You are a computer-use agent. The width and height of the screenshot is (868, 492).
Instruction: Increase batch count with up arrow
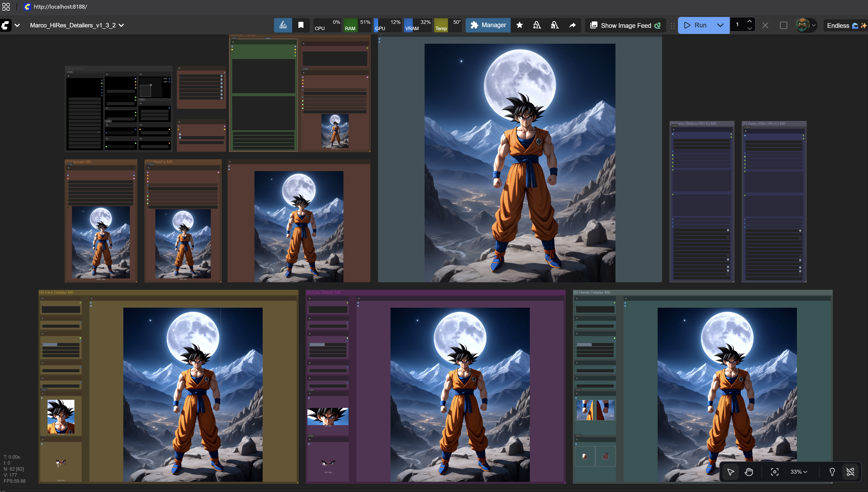coord(749,21)
